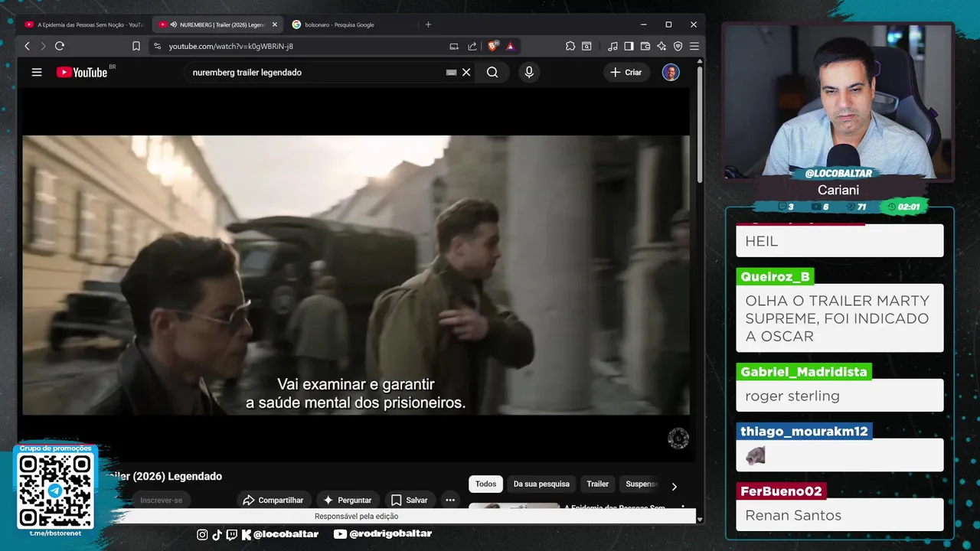
Task: Click the @rodrigobaltar YouTube handle
Action: (383, 533)
